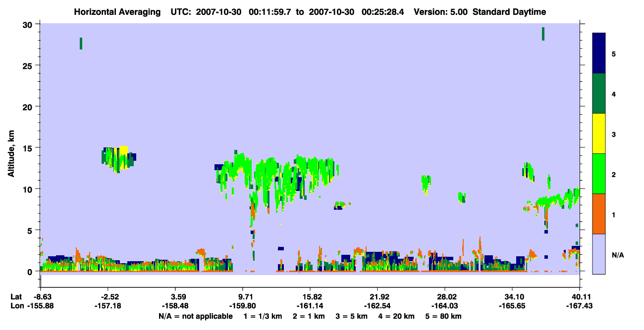The width and height of the screenshot is (644, 330).
Task: Click the y-axis tick label 15
Action: pyautogui.click(x=28, y=148)
